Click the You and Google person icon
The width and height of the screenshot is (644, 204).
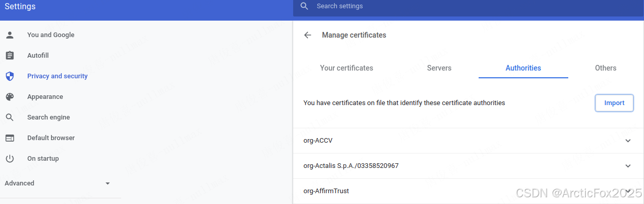tap(9, 35)
